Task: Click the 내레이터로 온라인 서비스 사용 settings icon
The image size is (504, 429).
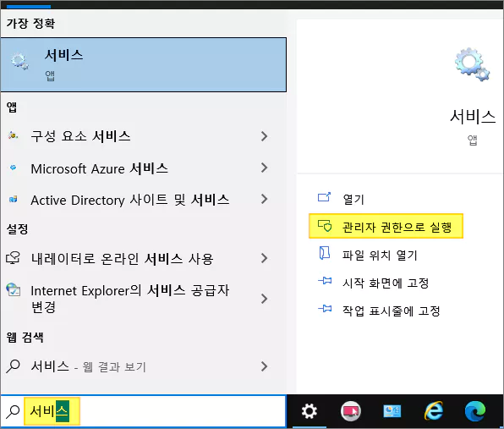Action: 14,258
